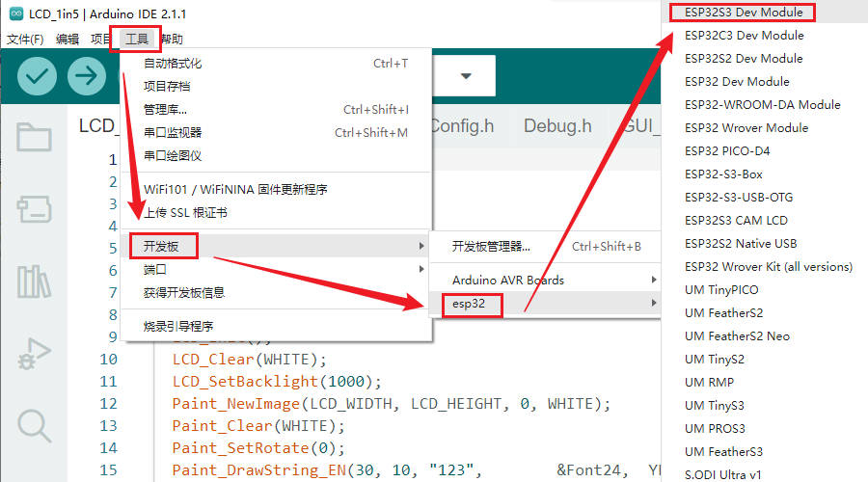The width and height of the screenshot is (868, 482).
Task: Click code line LCD_SetBacklight(1000);
Action: 277,382
